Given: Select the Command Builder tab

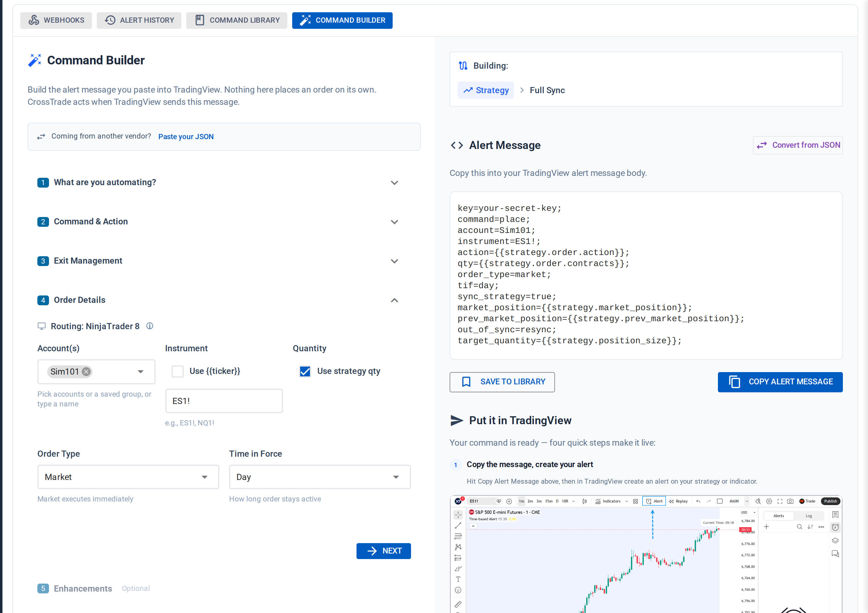Looking at the screenshot, I should [x=342, y=21].
